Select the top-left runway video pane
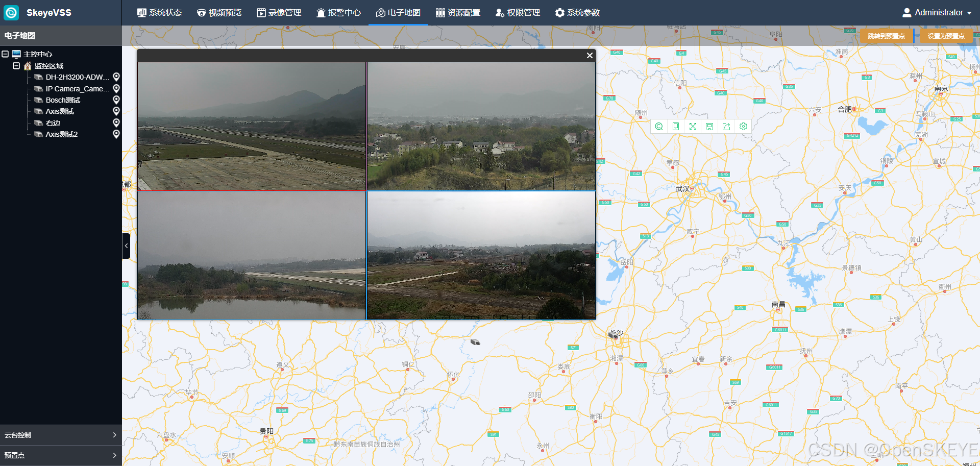The image size is (980, 466). 252,126
